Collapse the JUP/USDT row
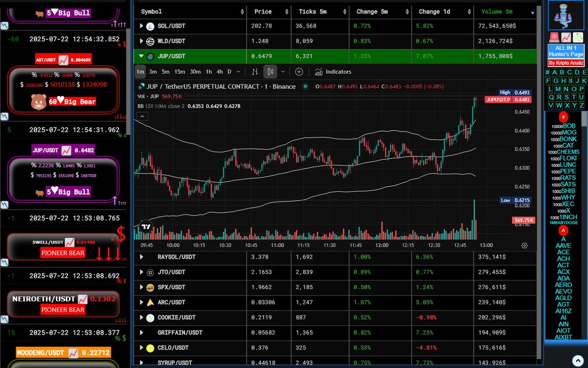This screenshot has width=588, height=368. [x=142, y=56]
